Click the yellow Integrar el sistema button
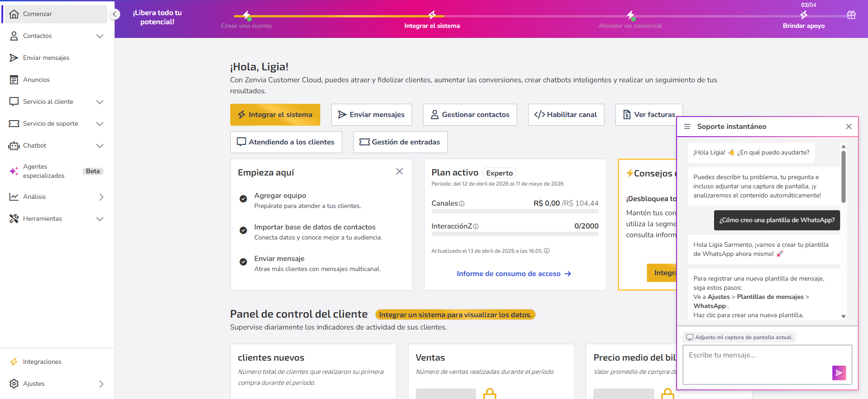868x399 pixels. pos(275,115)
